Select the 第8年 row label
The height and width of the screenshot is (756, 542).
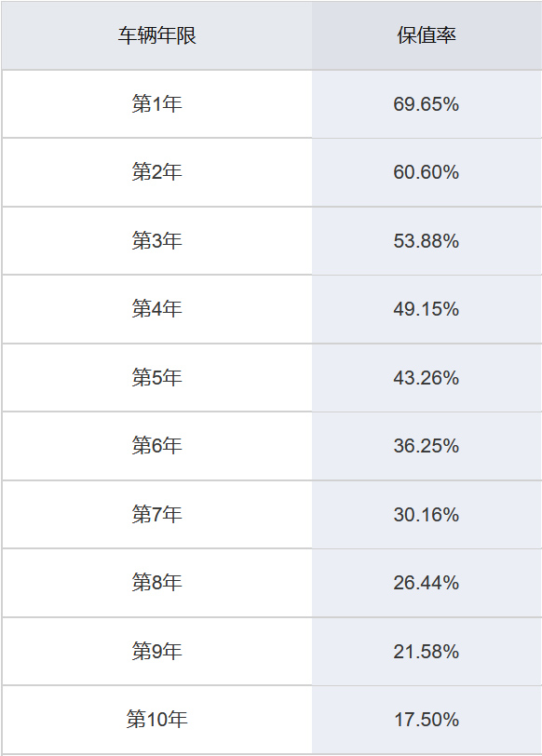(156, 583)
